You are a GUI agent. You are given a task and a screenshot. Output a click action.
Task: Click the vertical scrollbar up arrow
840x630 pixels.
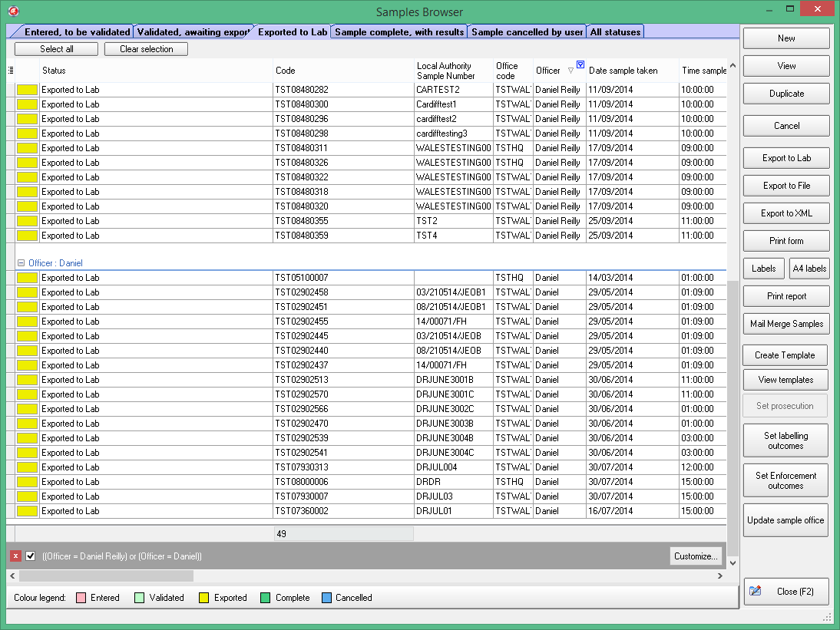point(733,66)
